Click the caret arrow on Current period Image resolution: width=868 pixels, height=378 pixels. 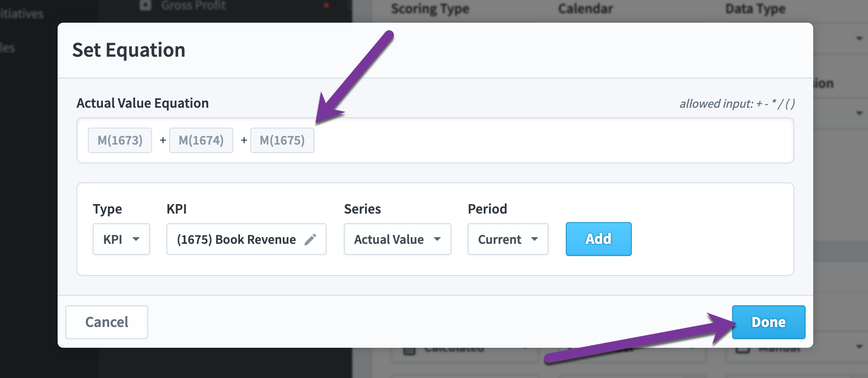pos(535,239)
